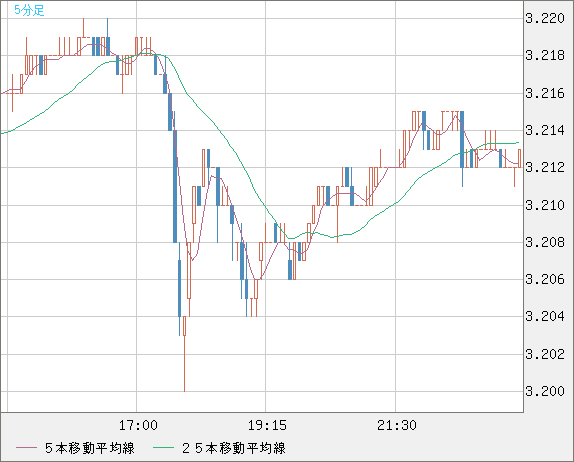Click the 3.206 price axis label

click(545, 280)
